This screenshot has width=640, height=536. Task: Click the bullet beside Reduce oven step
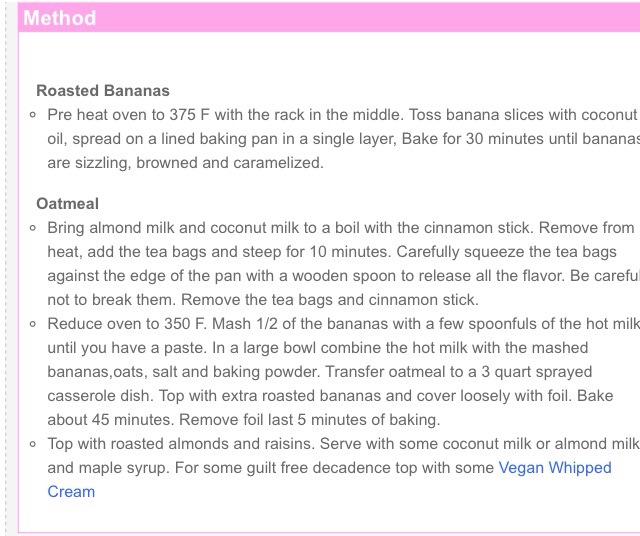coord(33,324)
